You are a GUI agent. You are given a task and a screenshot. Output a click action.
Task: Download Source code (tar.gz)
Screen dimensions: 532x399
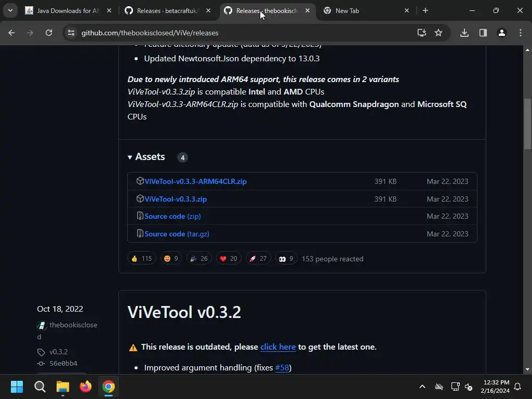point(177,234)
